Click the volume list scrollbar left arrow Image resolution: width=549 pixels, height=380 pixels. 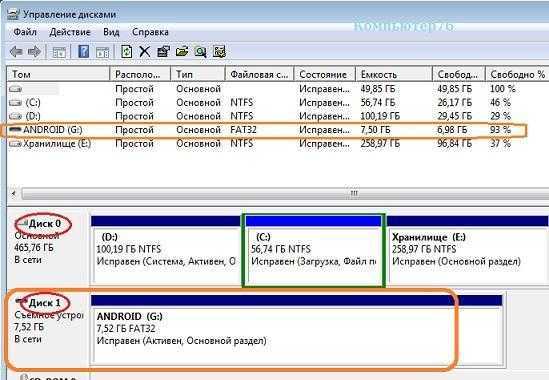pos(14,193)
